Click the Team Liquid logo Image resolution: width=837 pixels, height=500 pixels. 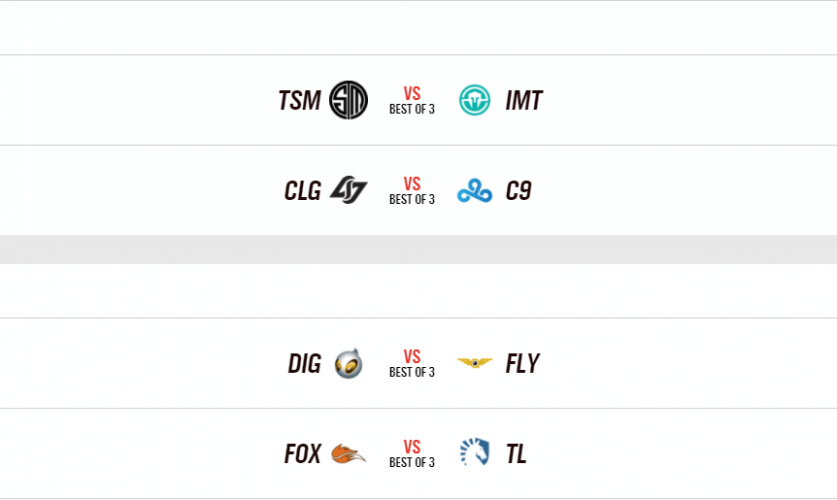[474, 453]
